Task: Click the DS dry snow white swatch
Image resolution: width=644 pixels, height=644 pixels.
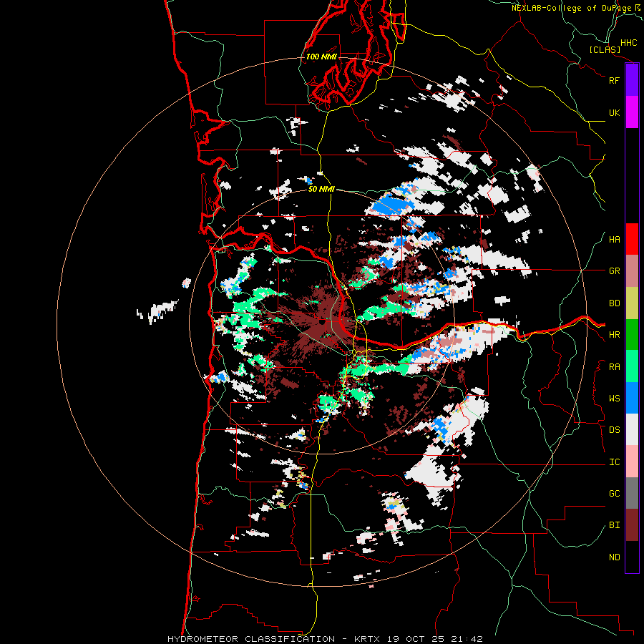Action: [632, 429]
